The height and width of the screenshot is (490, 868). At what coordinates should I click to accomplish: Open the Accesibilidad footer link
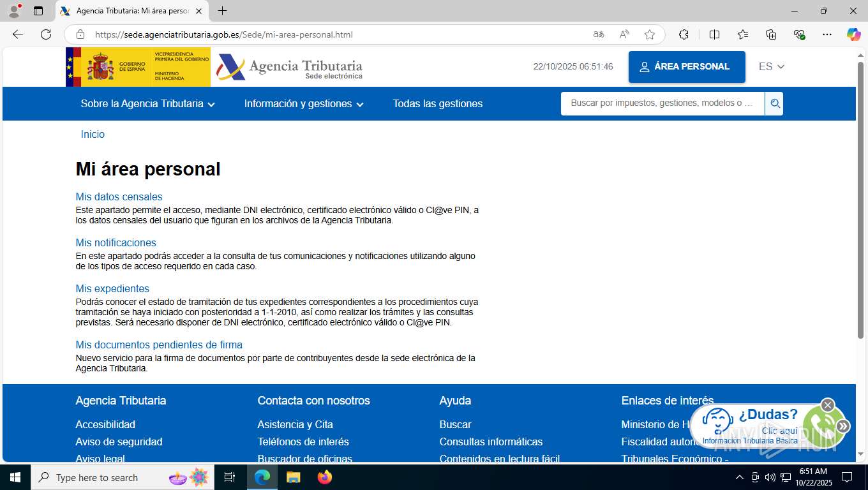click(105, 424)
